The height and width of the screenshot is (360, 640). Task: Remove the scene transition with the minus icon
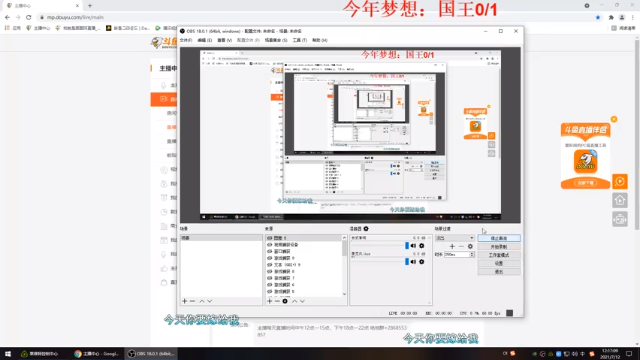(461, 247)
